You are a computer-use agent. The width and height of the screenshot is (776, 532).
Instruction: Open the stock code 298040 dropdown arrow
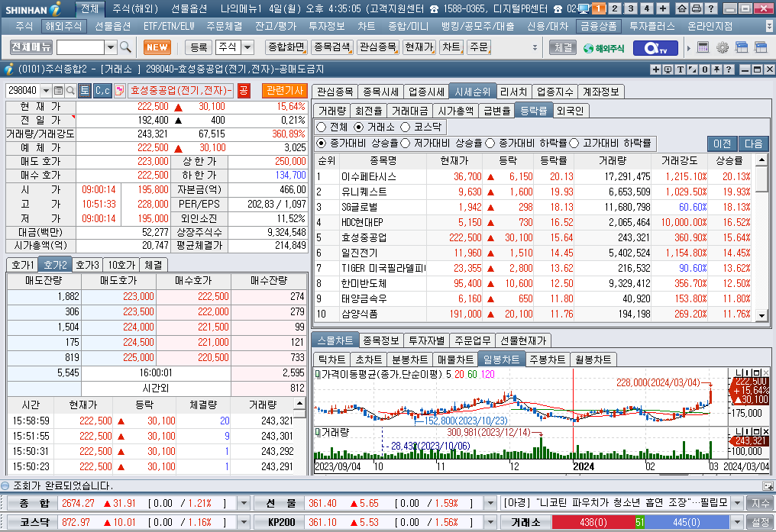point(46,91)
